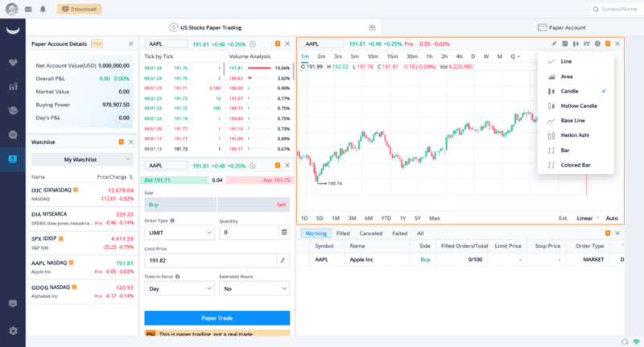Switch to the Canceled orders tab

click(x=371, y=233)
